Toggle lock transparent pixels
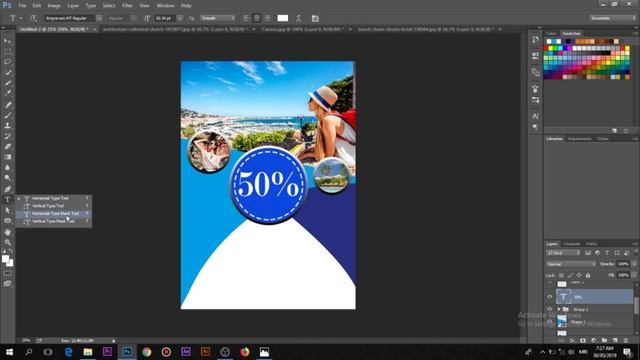Screen dimensions: 640x360 pos(562,275)
